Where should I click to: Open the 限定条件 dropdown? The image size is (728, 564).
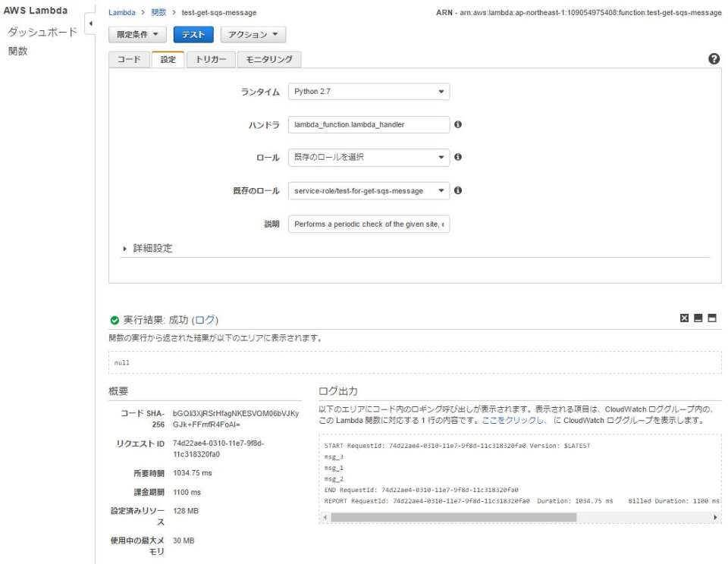(x=137, y=34)
